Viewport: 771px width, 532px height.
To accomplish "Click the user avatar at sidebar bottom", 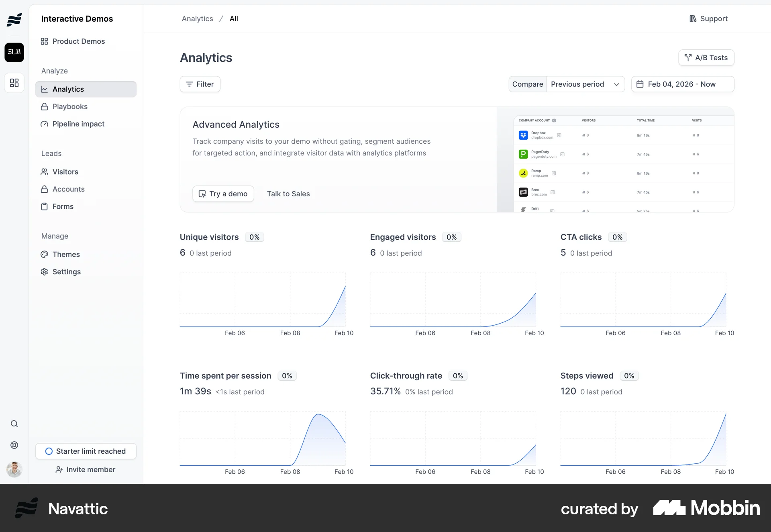I will [x=14, y=469].
